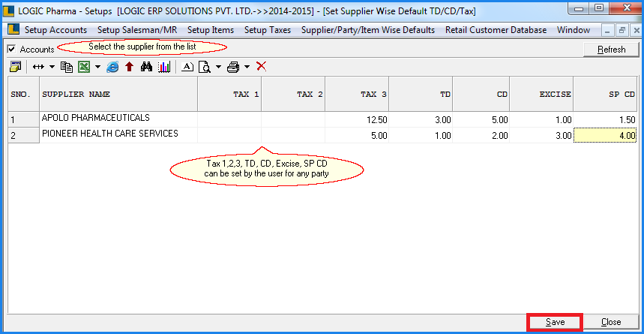Click the printer icon
The height and width of the screenshot is (334, 644).
pos(232,67)
